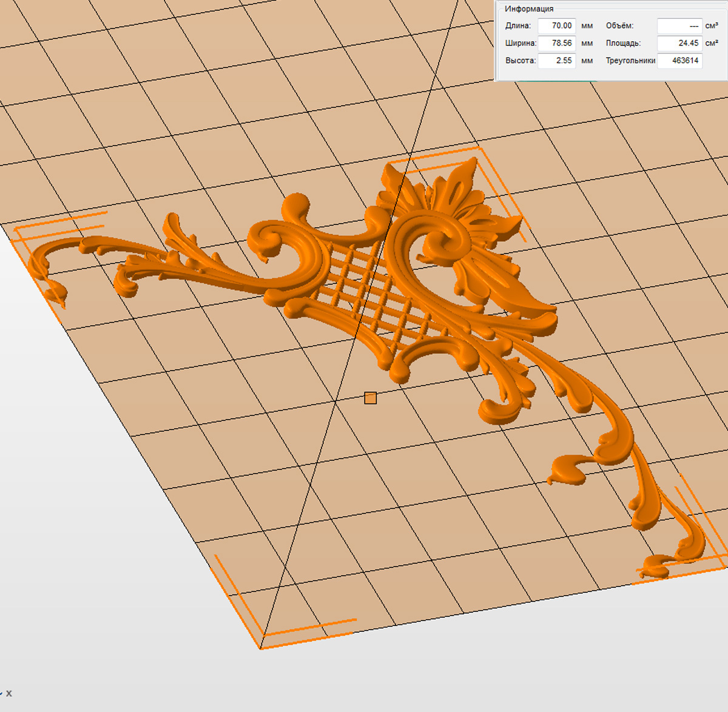The width and height of the screenshot is (728, 712).
Task: Click the Треугольники count field
Action: point(679,61)
